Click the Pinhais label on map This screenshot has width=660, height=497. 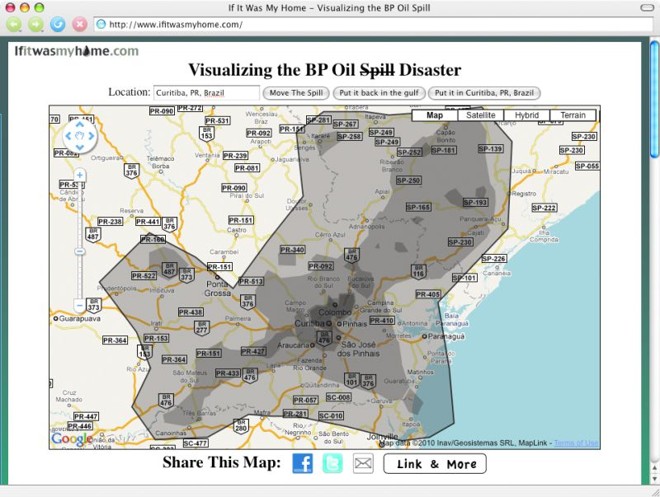pyautogui.click(x=354, y=324)
